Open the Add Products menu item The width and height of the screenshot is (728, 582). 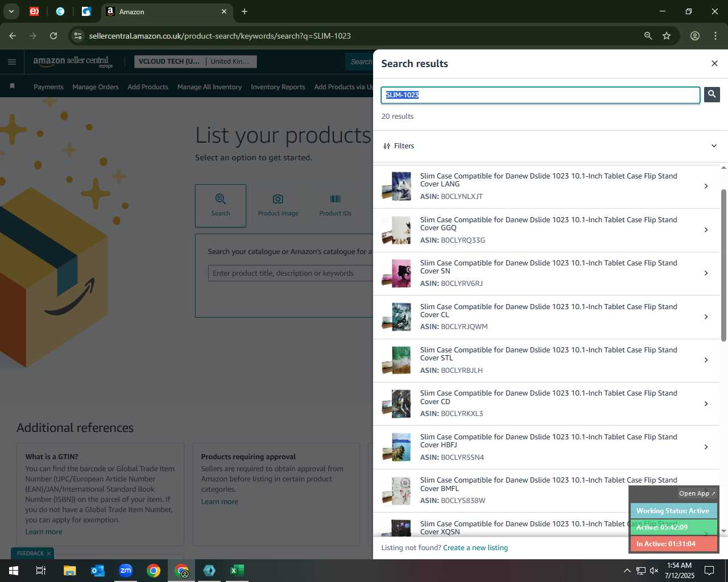(148, 87)
